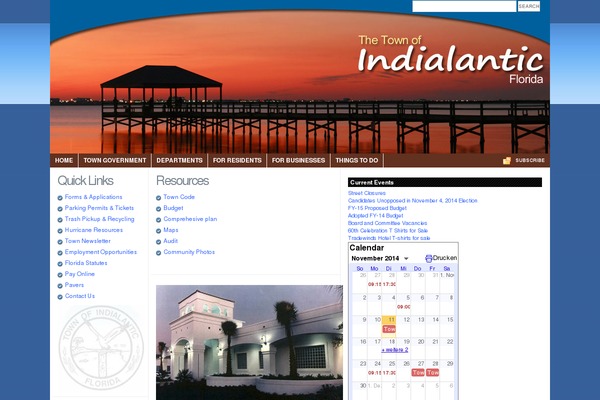Open Comprehesive plan resource link
The height and width of the screenshot is (400, 600).
point(190,219)
